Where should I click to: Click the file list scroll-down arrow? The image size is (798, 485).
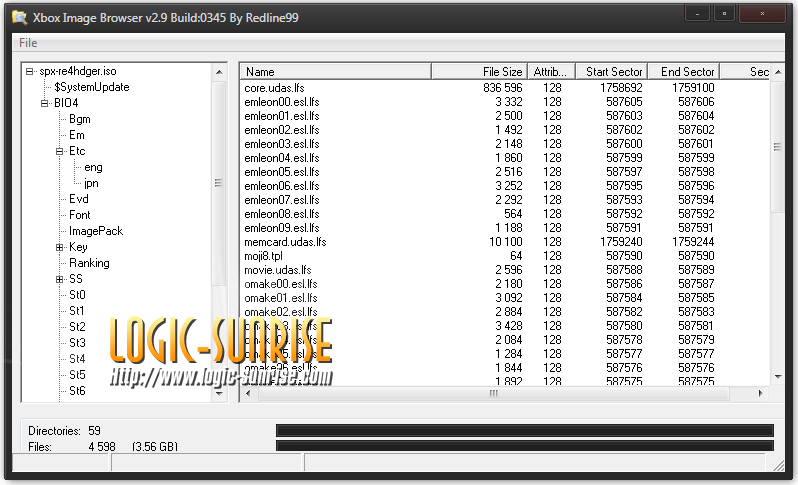click(x=778, y=377)
